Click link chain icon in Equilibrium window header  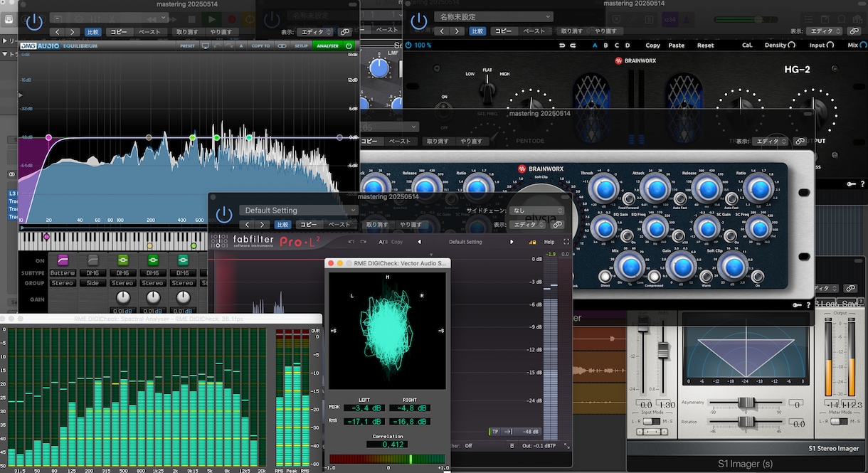344,32
